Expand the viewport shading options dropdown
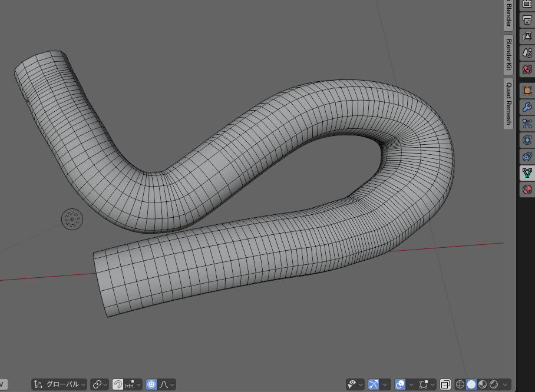The width and height of the screenshot is (535, 392). click(506, 384)
